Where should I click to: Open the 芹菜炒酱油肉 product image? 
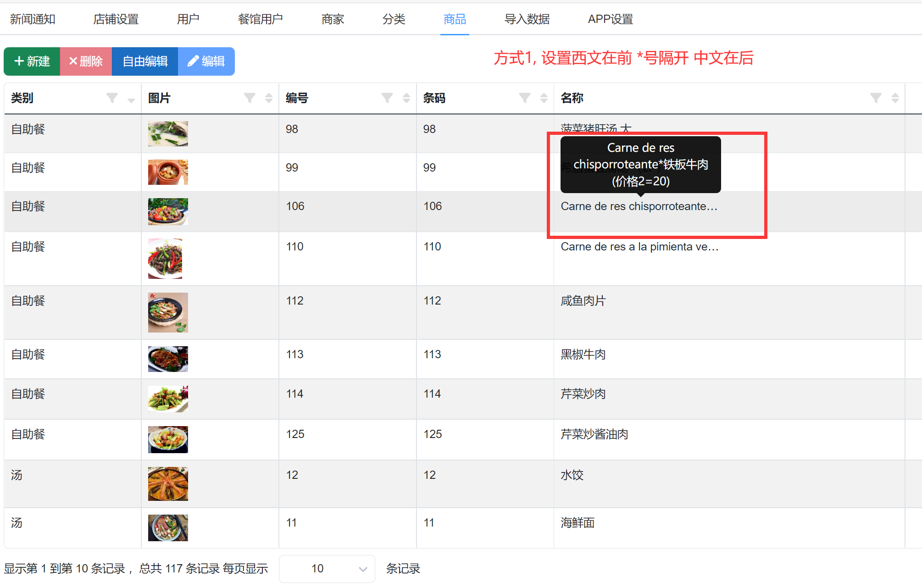(x=168, y=439)
